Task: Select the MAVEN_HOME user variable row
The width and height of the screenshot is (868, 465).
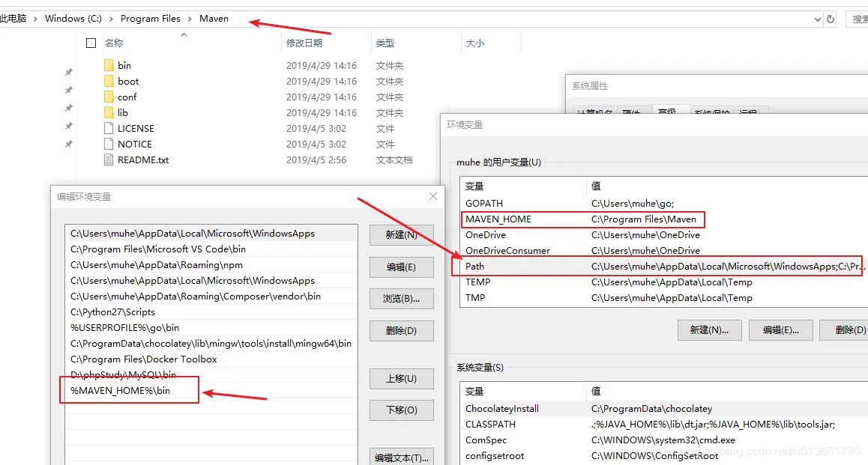Action: [x=663, y=219]
